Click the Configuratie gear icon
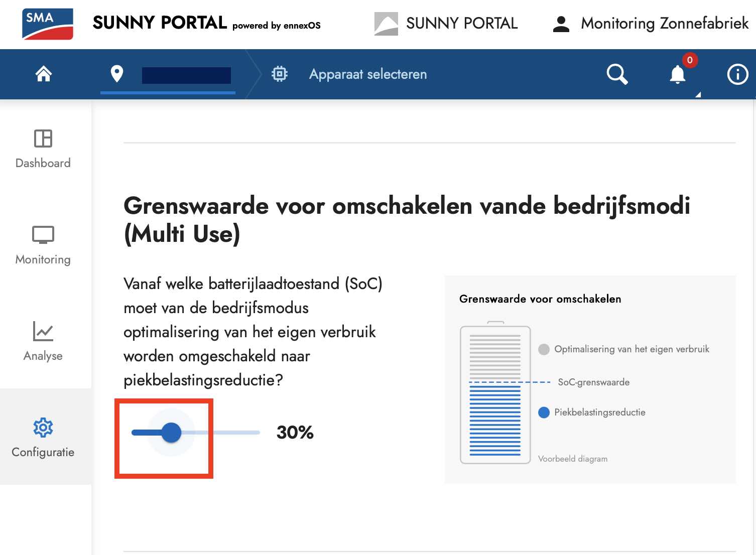 (x=43, y=428)
